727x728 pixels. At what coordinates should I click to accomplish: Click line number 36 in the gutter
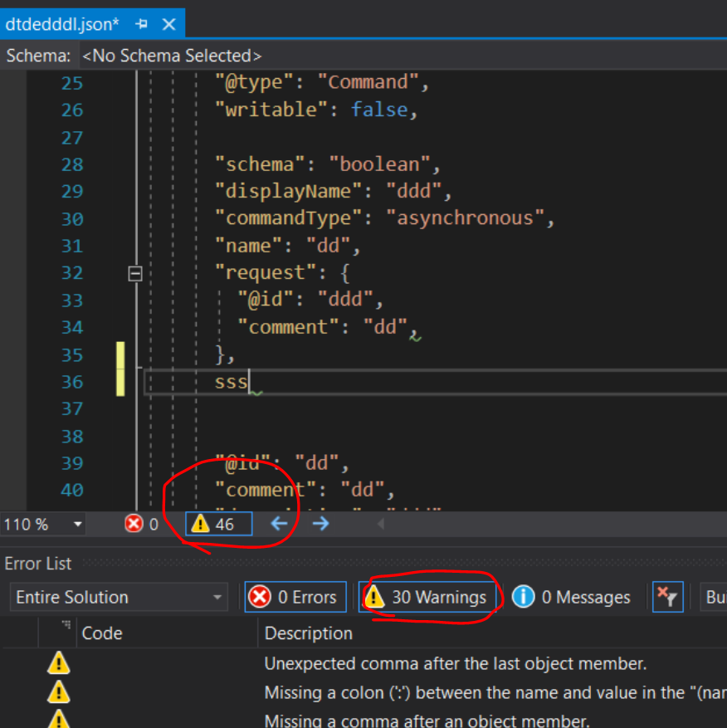pyautogui.click(x=72, y=382)
